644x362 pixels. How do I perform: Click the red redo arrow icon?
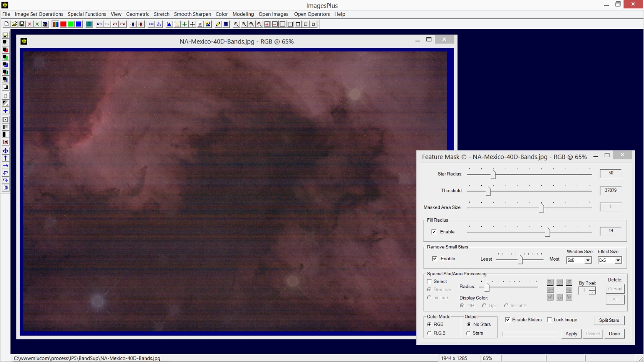122,24
